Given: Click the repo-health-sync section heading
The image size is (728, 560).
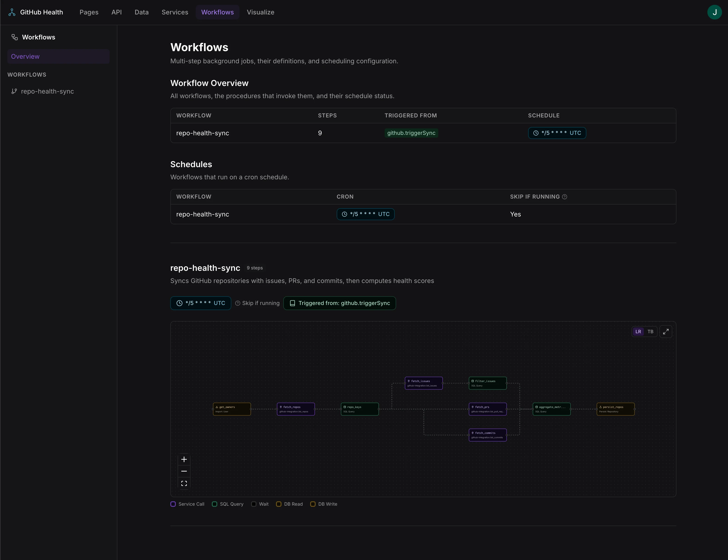Looking at the screenshot, I should click(205, 268).
